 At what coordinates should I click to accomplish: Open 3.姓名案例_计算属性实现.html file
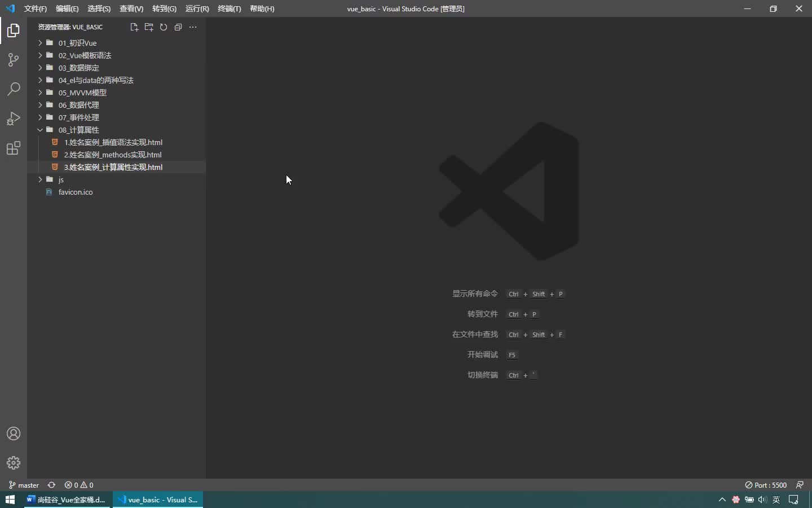[x=116, y=167]
